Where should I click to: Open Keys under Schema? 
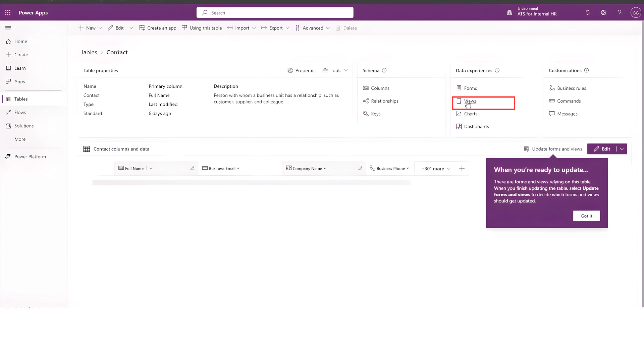[x=372, y=114]
